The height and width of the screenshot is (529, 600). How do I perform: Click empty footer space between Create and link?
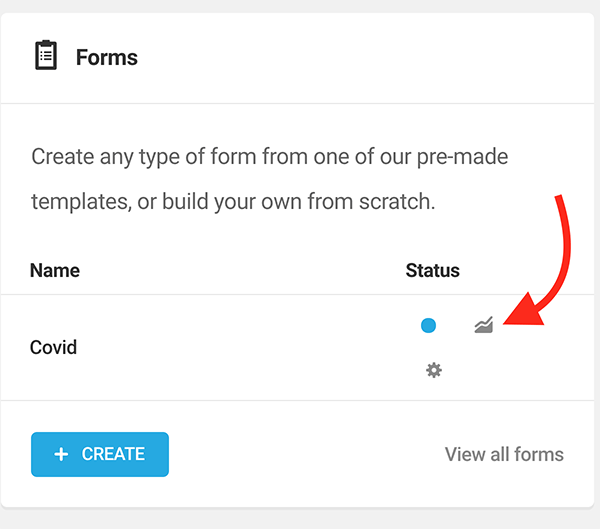[x=300, y=454]
